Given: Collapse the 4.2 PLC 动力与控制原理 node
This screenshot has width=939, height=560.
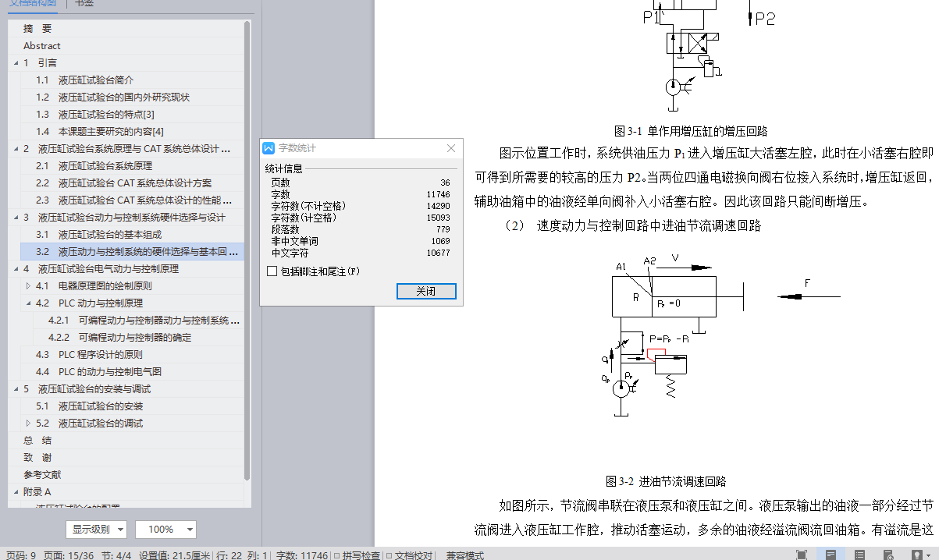Looking at the screenshot, I should [x=29, y=303].
